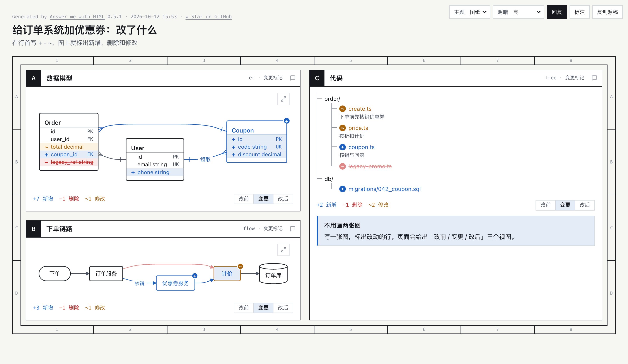Show 改前 view in the 下单链路 panel
The height and width of the screenshot is (364, 628).
(x=244, y=308)
